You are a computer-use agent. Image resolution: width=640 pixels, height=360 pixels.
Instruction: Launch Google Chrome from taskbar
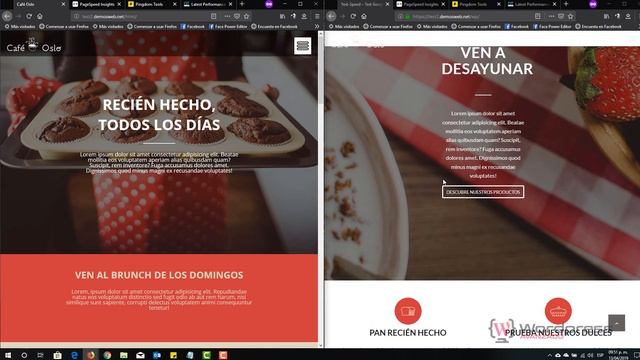[107, 355]
